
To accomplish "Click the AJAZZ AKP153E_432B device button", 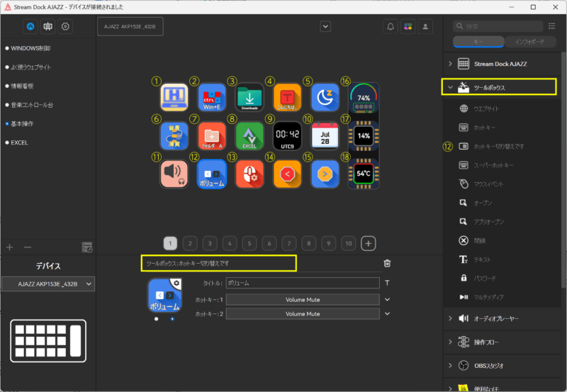I will (130, 26).
